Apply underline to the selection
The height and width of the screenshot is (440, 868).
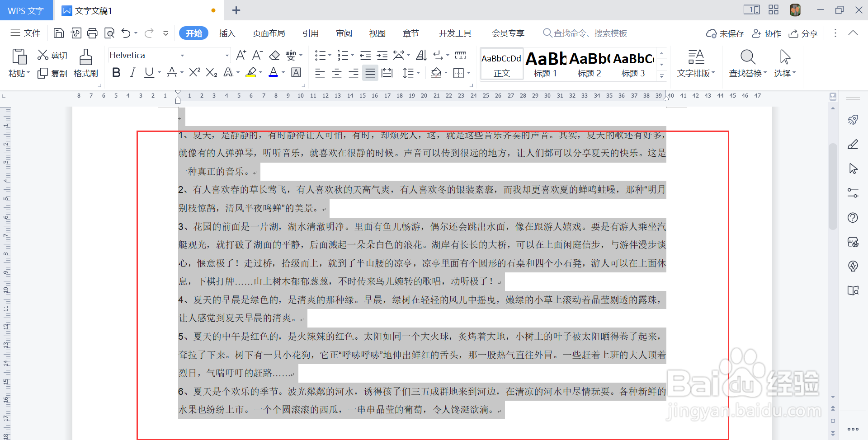(x=148, y=73)
